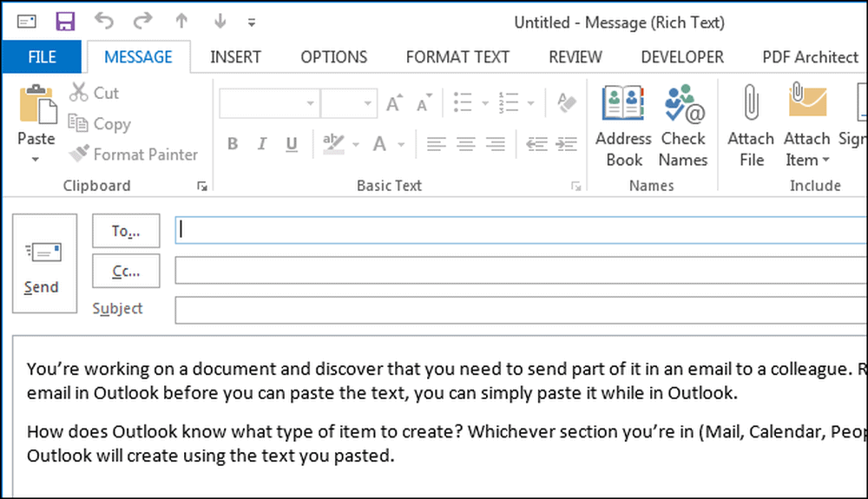Open the Basic Text dialog launcher
Viewport: 868px width, 499px height.
click(575, 187)
